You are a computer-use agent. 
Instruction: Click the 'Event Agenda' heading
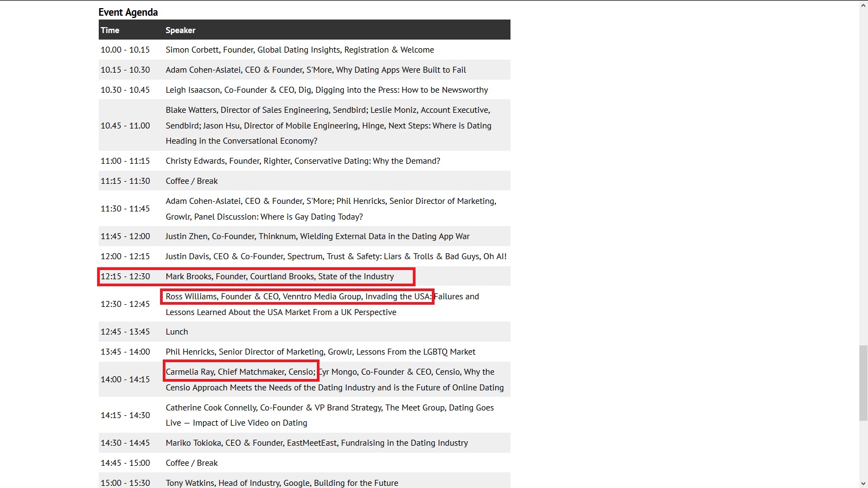pyautogui.click(x=128, y=12)
